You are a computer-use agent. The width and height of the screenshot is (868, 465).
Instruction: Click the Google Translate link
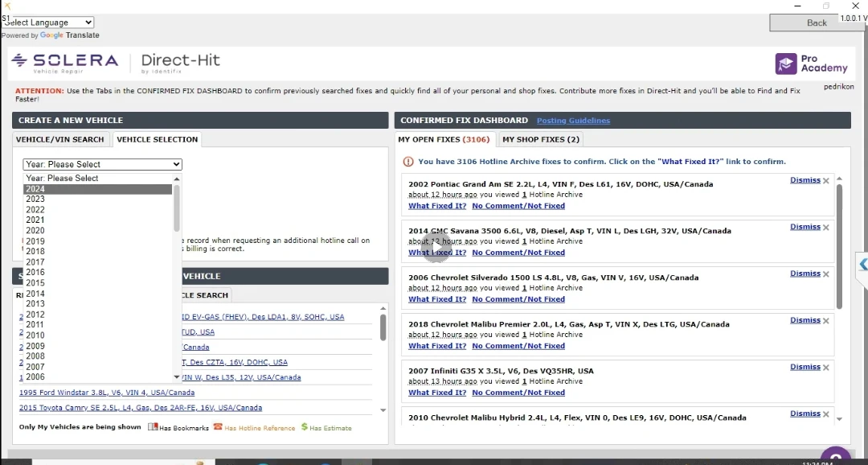70,35
